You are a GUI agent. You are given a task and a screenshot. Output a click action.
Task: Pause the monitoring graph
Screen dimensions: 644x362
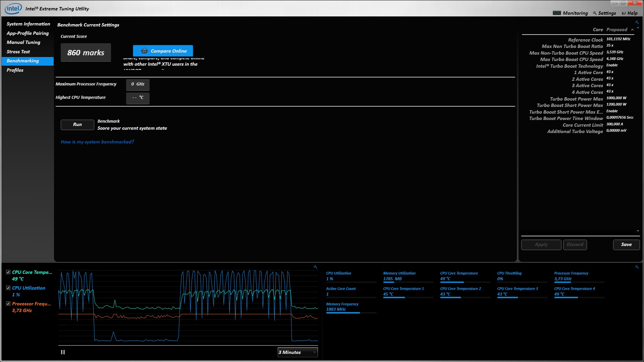63,352
